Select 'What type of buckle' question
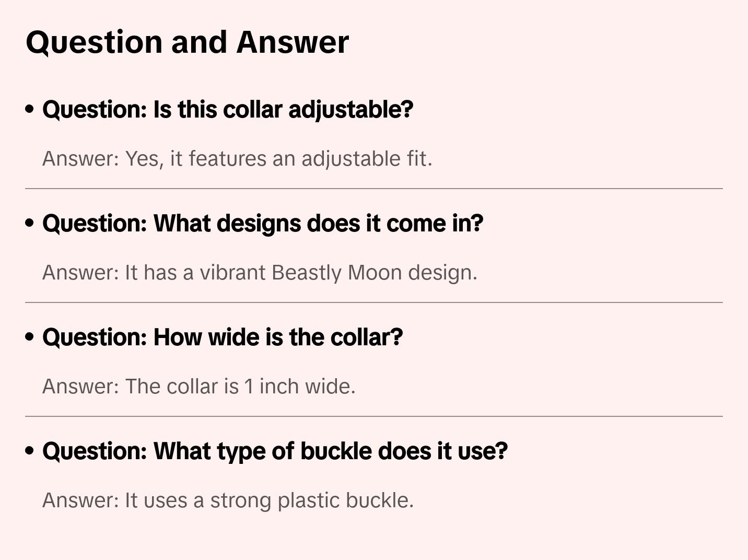748x560 pixels. 275,451
